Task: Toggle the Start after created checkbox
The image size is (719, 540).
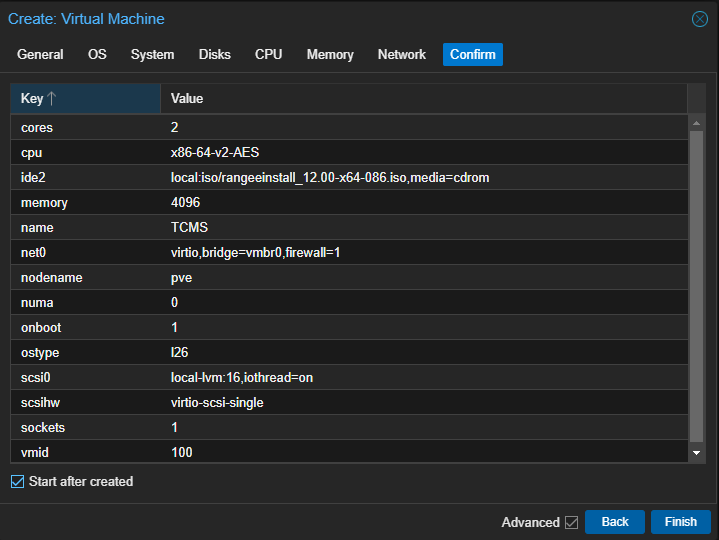Action: (x=17, y=482)
